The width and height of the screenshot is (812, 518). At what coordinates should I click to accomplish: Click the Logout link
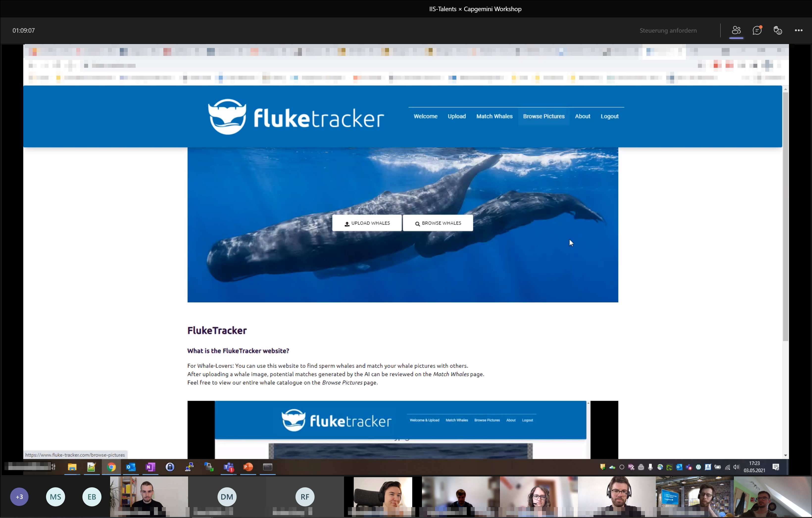click(609, 116)
